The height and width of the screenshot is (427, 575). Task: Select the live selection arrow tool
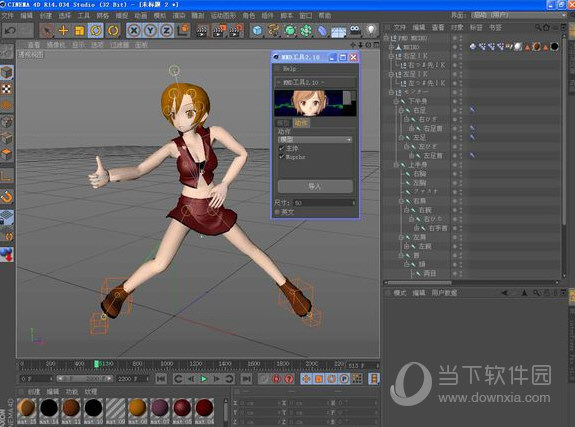[x=47, y=30]
